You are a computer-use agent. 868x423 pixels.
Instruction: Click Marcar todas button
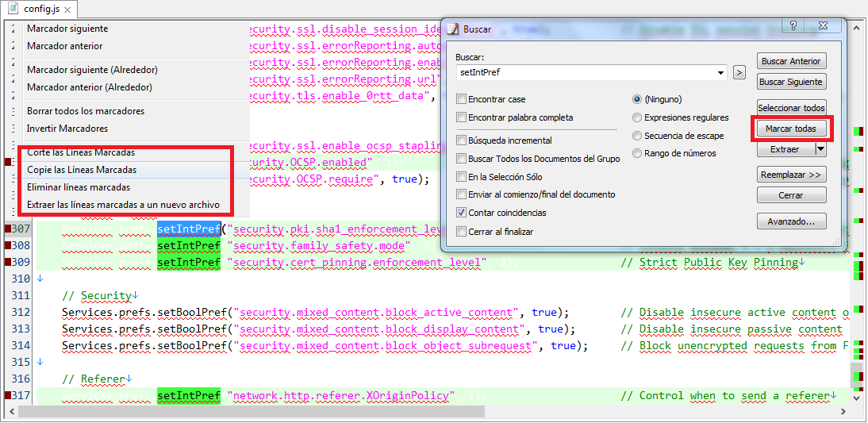coord(791,129)
